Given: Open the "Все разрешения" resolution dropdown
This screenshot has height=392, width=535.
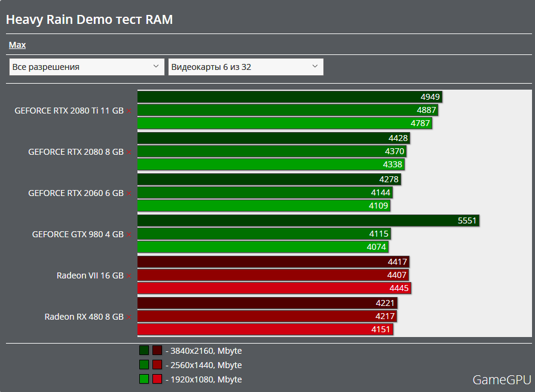Looking at the screenshot, I should (x=87, y=67).
